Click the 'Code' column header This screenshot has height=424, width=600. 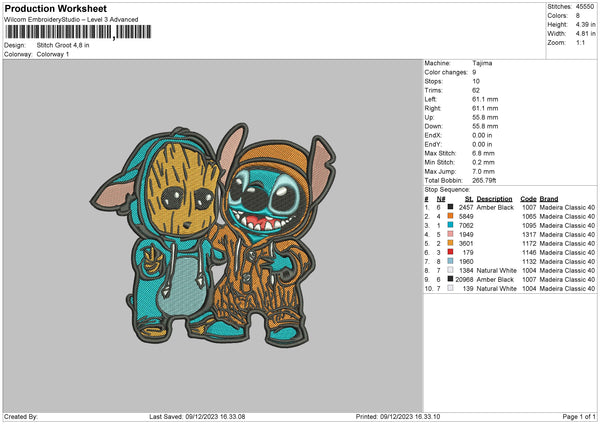[x=528, y=199]
